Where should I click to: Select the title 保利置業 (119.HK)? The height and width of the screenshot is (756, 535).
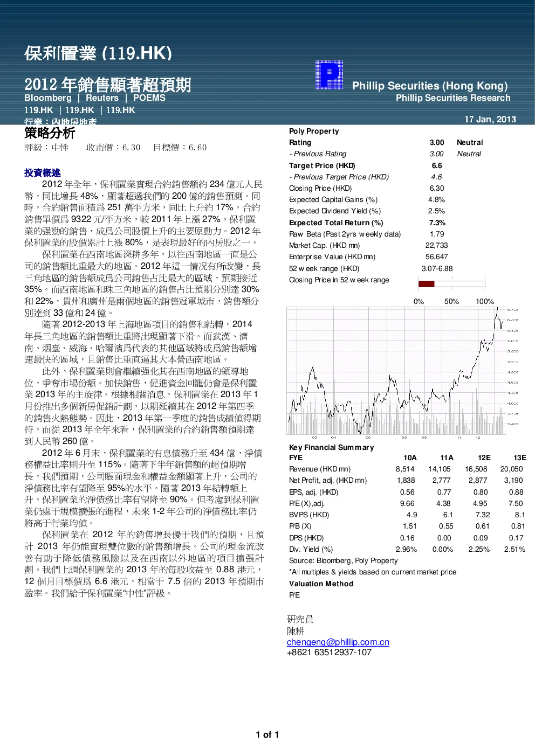pyautogui.click(x=98, y=53)
